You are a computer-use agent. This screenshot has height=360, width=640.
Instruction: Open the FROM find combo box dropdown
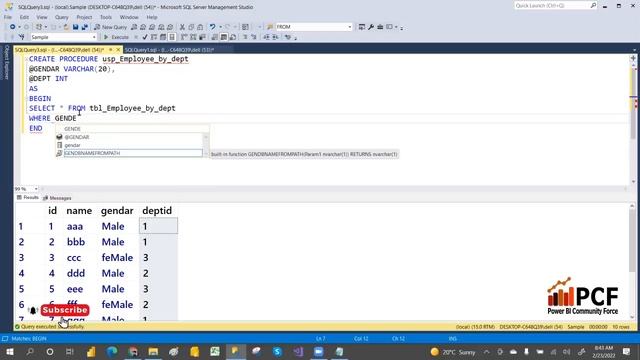click(349, 27)
